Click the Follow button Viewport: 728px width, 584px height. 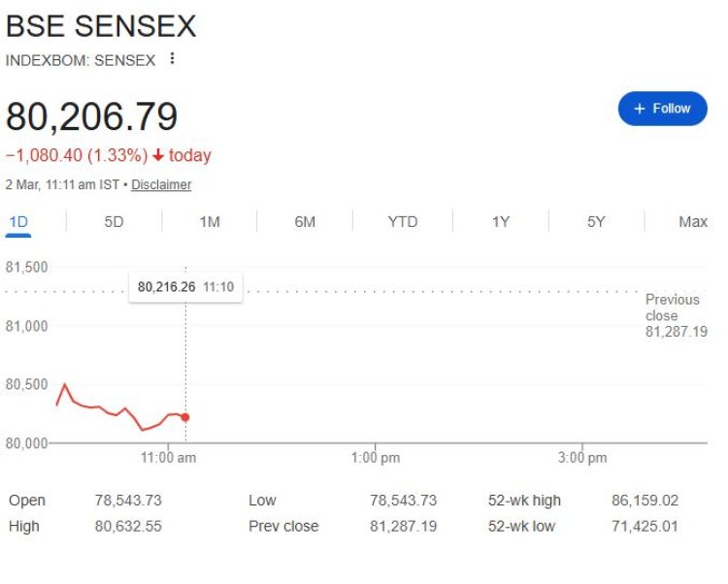click(x=662, y=109)
